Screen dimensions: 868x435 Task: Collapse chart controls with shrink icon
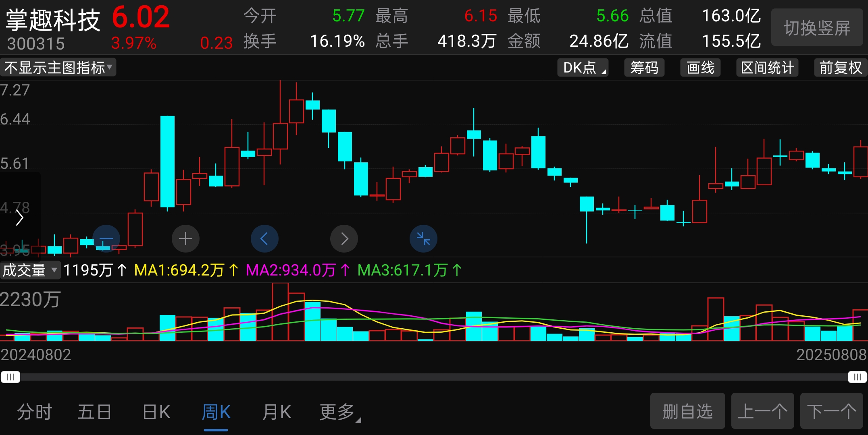(423, 238)
